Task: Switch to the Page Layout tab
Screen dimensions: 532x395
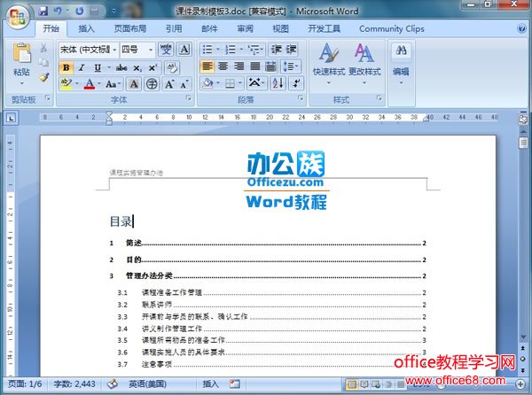Action: pos(130,29)
